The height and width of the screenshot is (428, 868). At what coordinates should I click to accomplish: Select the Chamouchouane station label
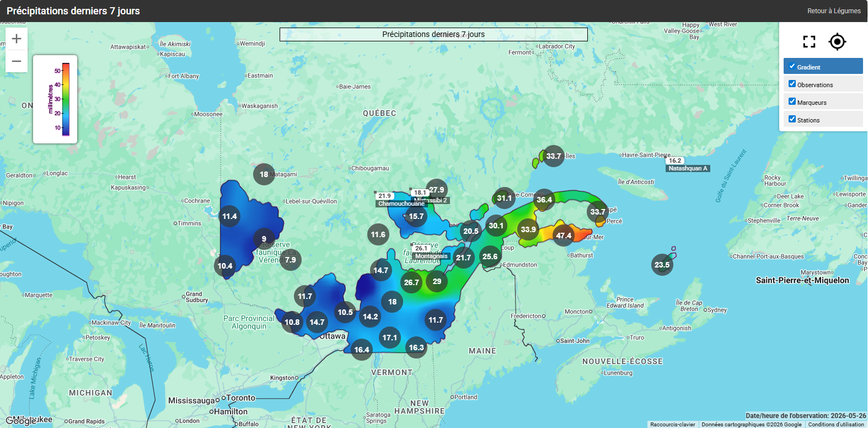point(401,204)
